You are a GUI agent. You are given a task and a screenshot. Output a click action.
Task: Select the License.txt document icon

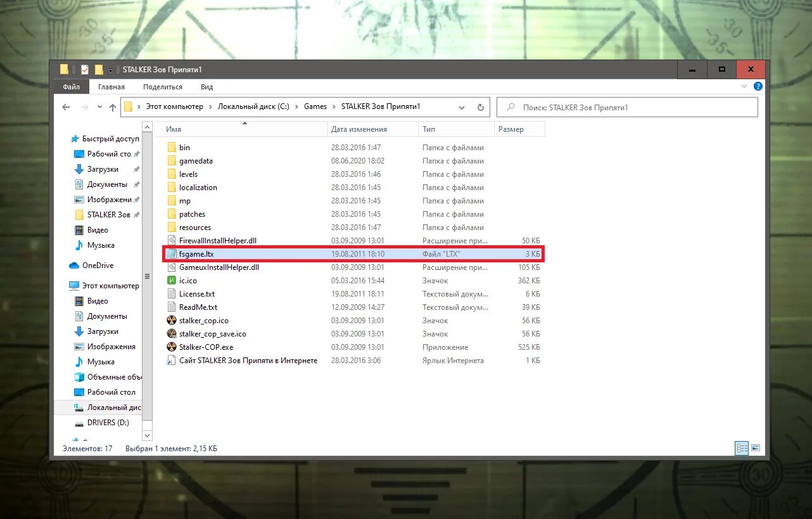(171, 293)
